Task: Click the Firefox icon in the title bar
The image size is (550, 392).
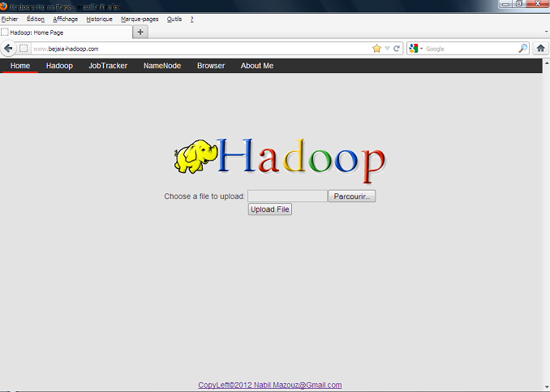Action: [x=3, y=6]
